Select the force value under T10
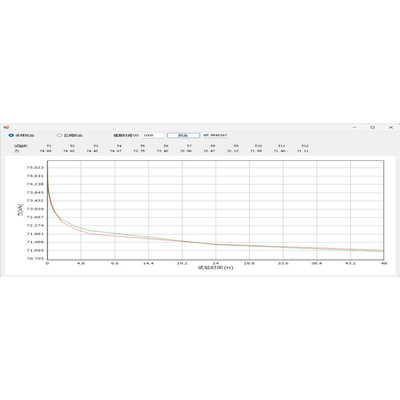Image resolution: width=400 pixels, height=400 pixels. 256,151
